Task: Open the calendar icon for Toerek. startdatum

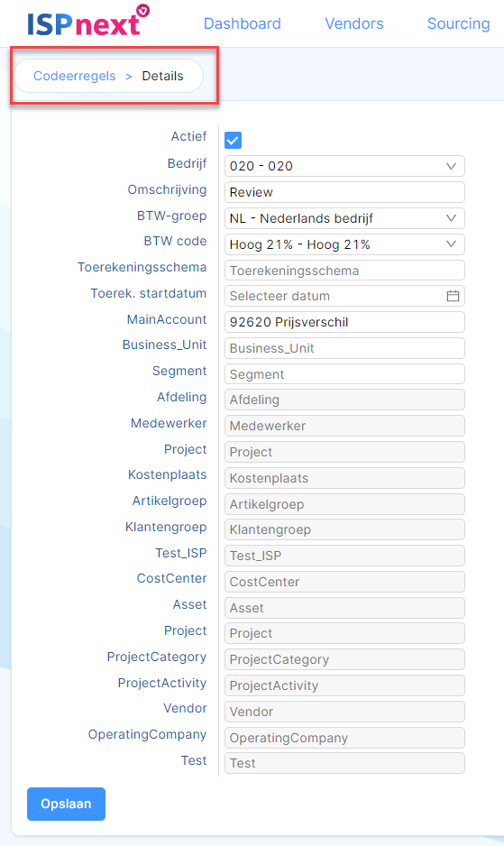Action: (453, 296)
